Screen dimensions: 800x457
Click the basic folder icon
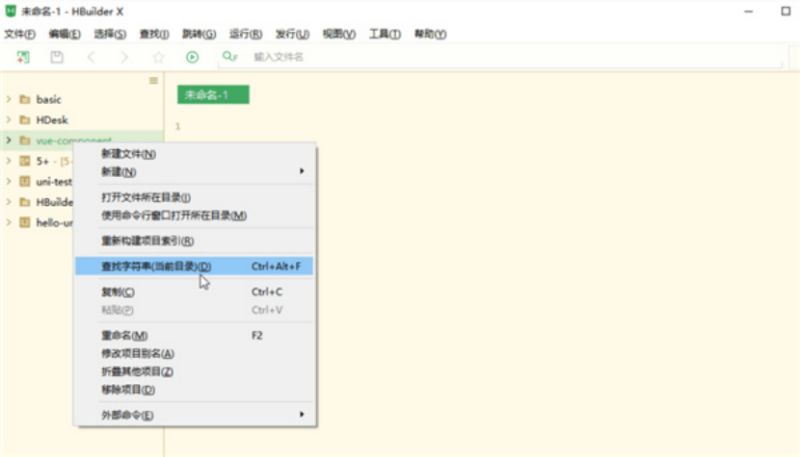point(24,99)
